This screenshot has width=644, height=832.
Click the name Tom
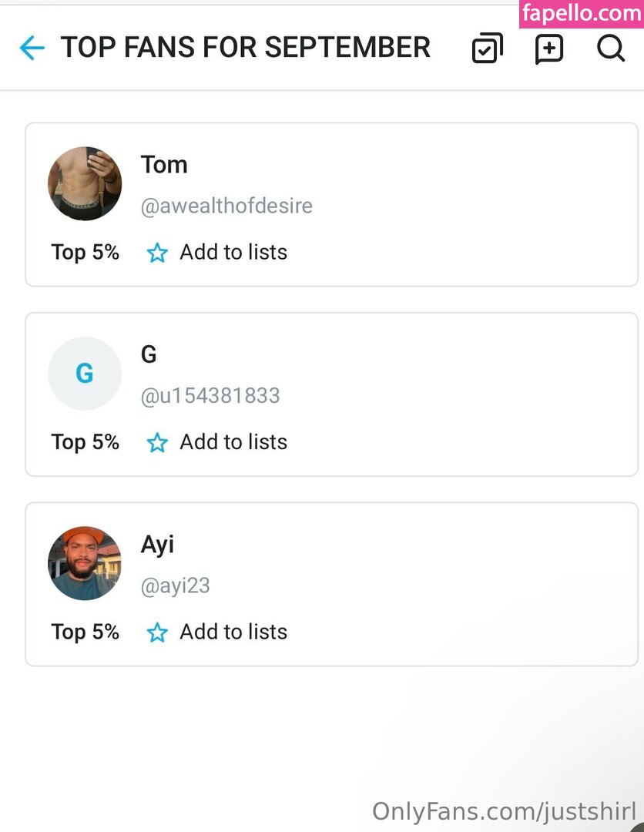(x=164, y=164)
